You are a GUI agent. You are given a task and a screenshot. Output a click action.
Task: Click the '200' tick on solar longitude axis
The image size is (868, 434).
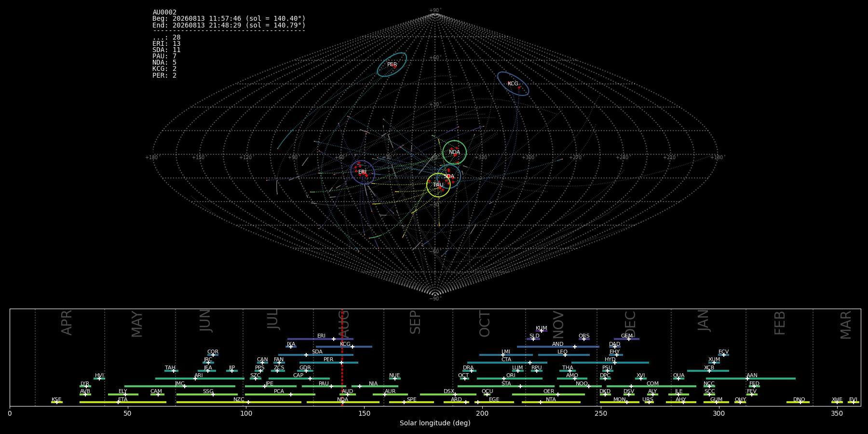(482, 413)
